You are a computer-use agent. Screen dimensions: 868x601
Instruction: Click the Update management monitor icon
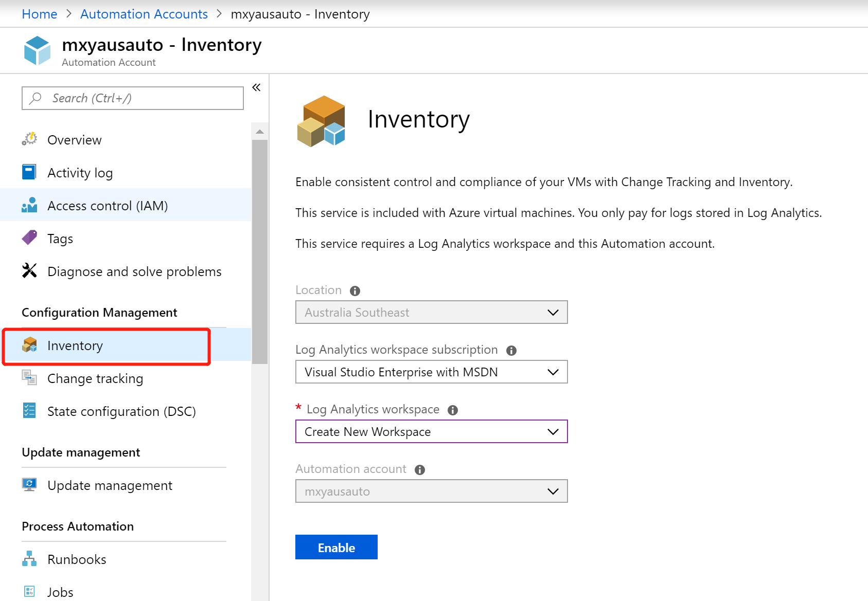29,484
